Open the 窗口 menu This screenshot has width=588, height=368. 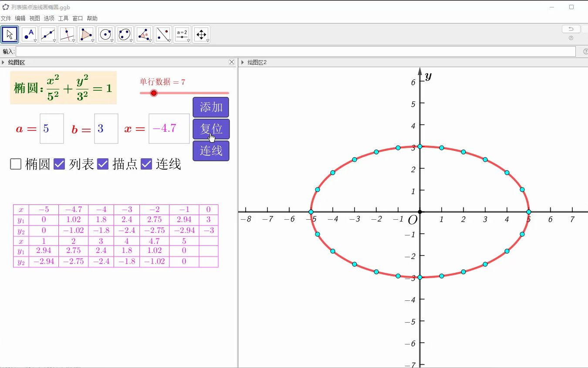(x=78, y=18)
